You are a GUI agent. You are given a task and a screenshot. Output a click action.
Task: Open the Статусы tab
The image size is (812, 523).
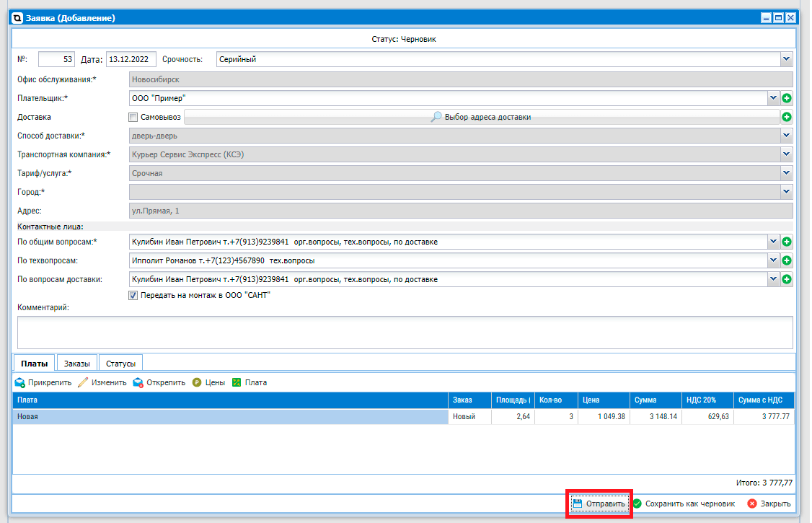coord(120,363)
